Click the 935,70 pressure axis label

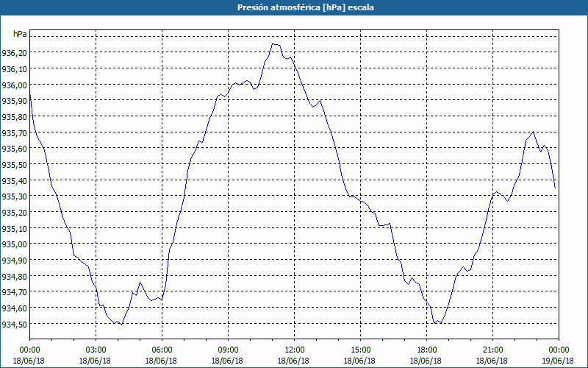point(15,133)
